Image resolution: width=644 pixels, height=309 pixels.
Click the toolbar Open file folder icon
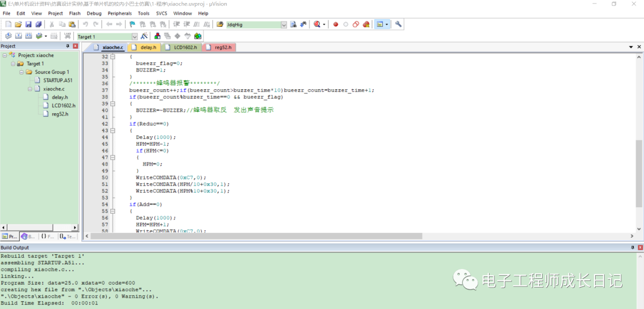pyautogui.click(x=18, y=24)
